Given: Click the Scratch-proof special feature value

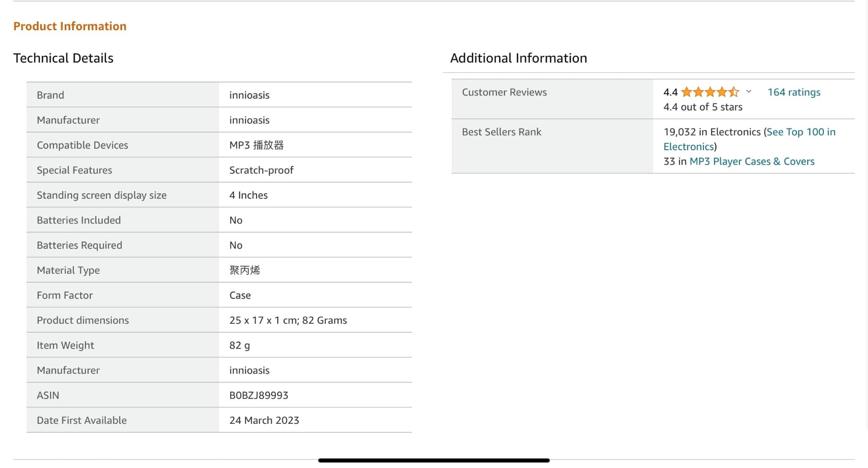Looking at the screenshot, I should (x=261, y=170).
